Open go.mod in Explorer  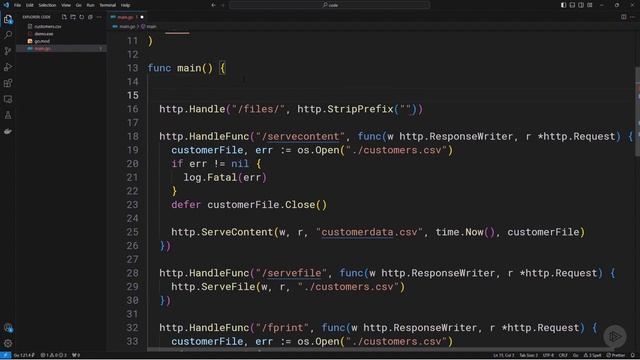point(42,41)
